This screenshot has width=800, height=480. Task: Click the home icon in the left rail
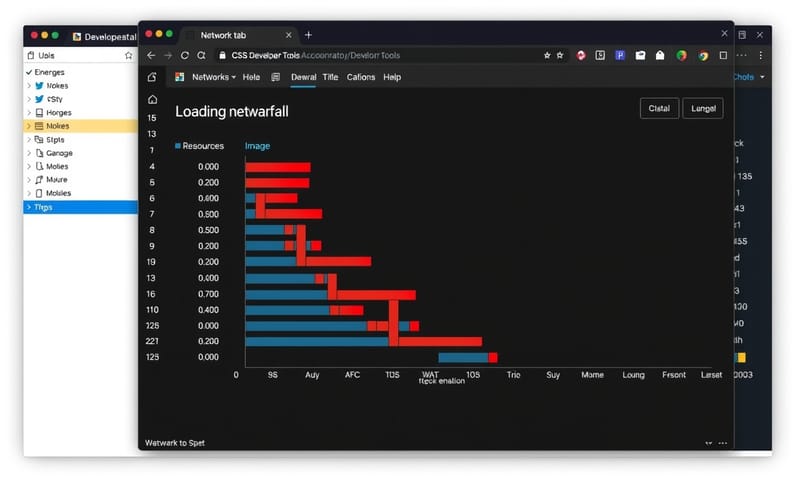click(x=152, y=99)
